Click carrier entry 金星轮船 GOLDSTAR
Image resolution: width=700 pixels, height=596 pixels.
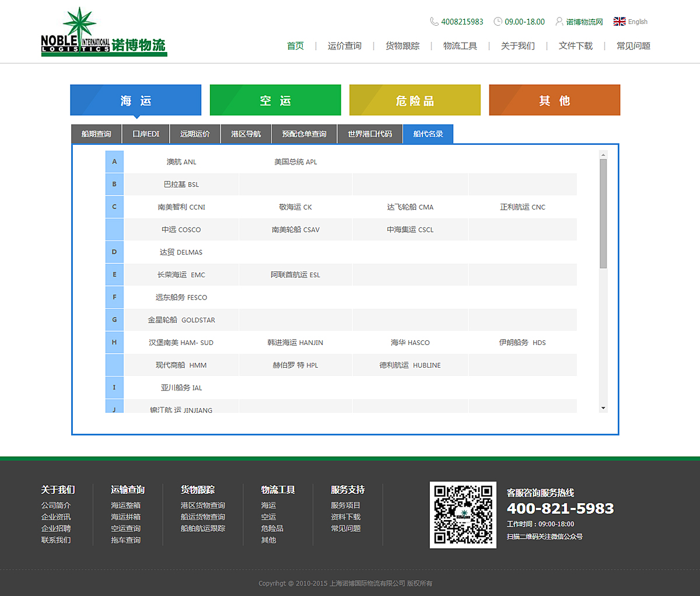point(181,320)
